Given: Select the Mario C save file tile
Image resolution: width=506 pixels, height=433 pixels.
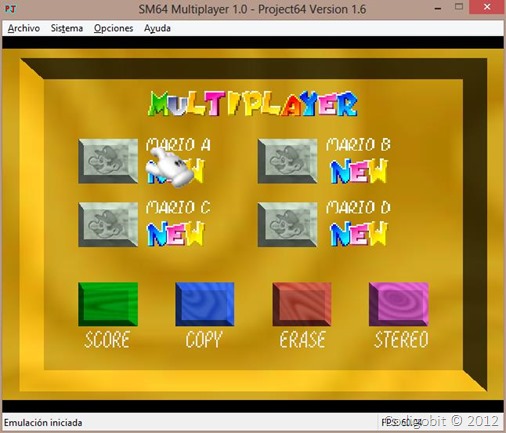Looking at the screenshot, I should [x=108, y=224].
